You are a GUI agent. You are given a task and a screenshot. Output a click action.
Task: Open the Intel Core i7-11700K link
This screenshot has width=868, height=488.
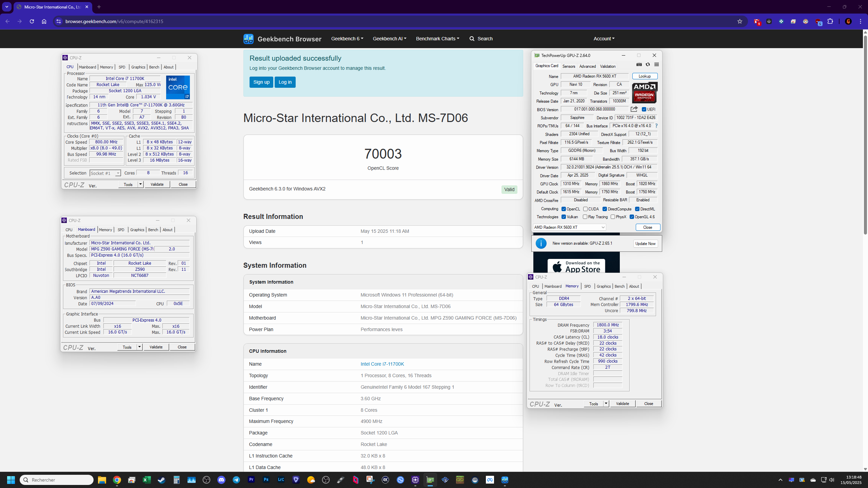pyautogui.click(x=382, y=364)
